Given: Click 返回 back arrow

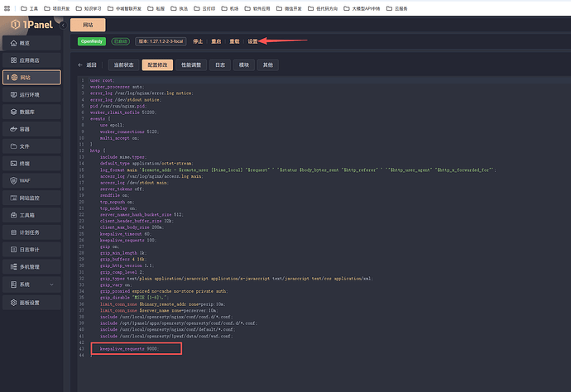Looking at the screenshot, I should pos(87,65).
